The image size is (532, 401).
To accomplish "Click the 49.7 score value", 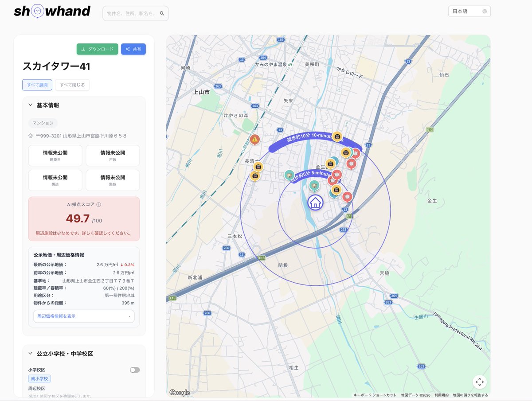I will coord(78,218).
